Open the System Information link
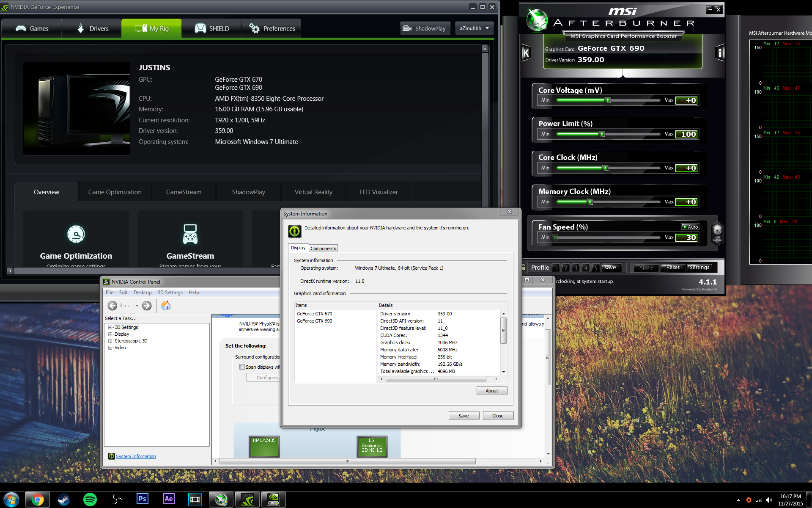Image resolution: width=812 pixels, height=508 pixels. pyautogui.click(x=136, y=456)
